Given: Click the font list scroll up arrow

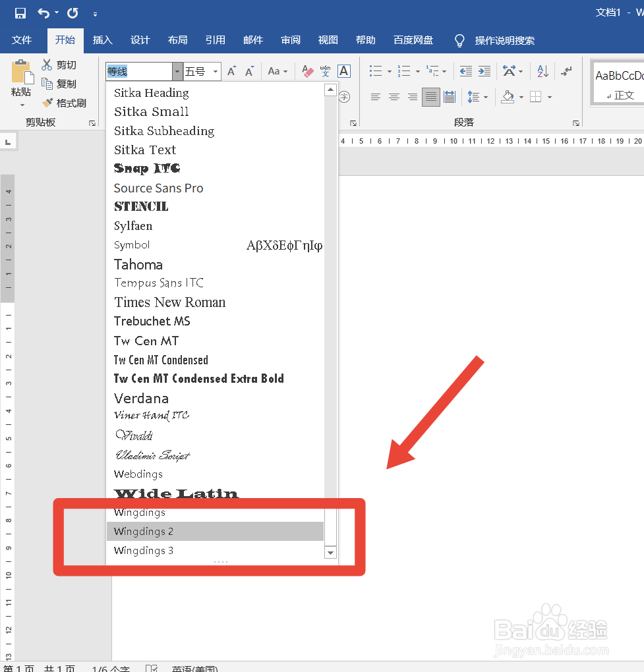Looking at the screenshot, I should point(330,90).
